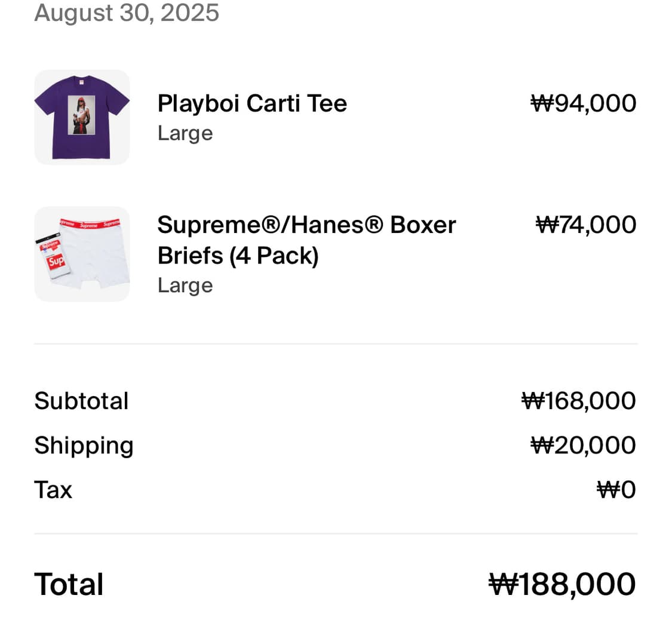Select the Tax label
Screen dimensions: 672x641
click(x=53, y=490)
